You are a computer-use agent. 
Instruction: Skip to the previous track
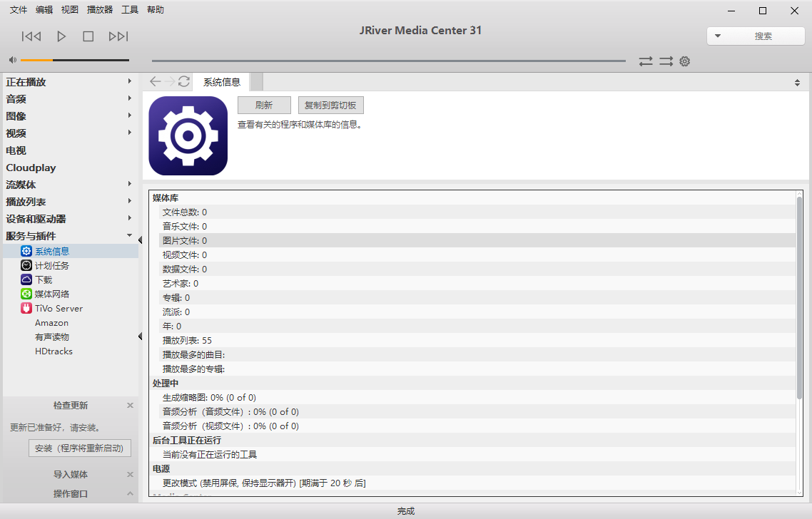[x=31, y=36]
